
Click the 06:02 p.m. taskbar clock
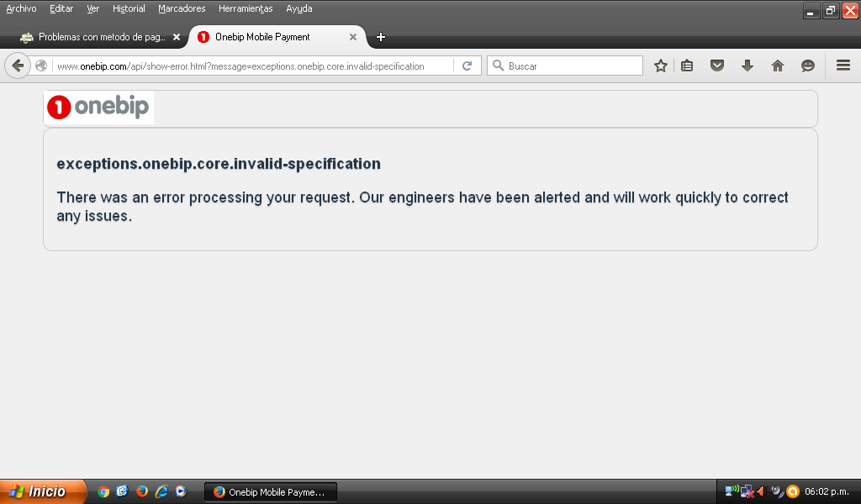(x=827, y=491)
